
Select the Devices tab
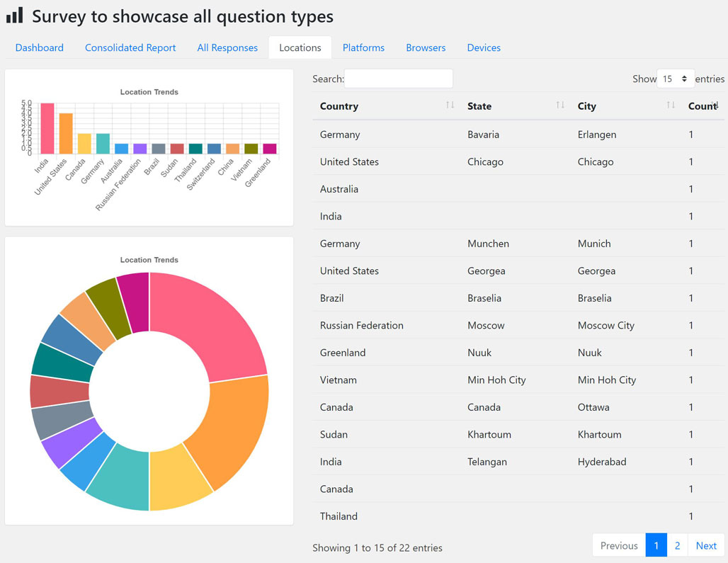484,47
